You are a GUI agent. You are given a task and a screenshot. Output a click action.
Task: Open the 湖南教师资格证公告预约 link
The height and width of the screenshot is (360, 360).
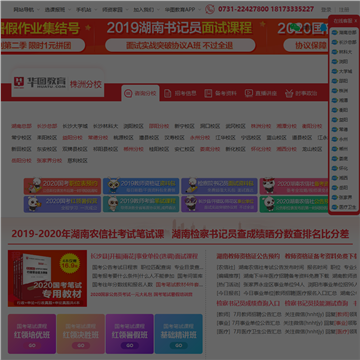coord(248,256)
